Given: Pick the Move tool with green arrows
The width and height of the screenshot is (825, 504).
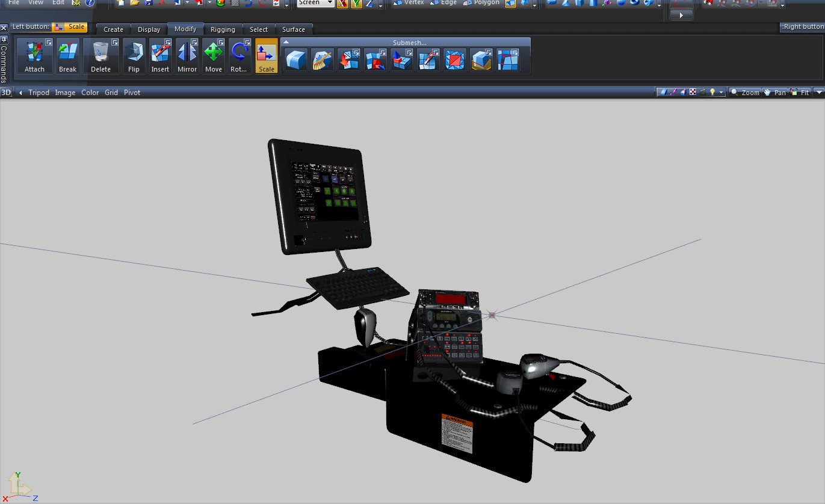Looking at the screenshot, I should click(213, 56).
